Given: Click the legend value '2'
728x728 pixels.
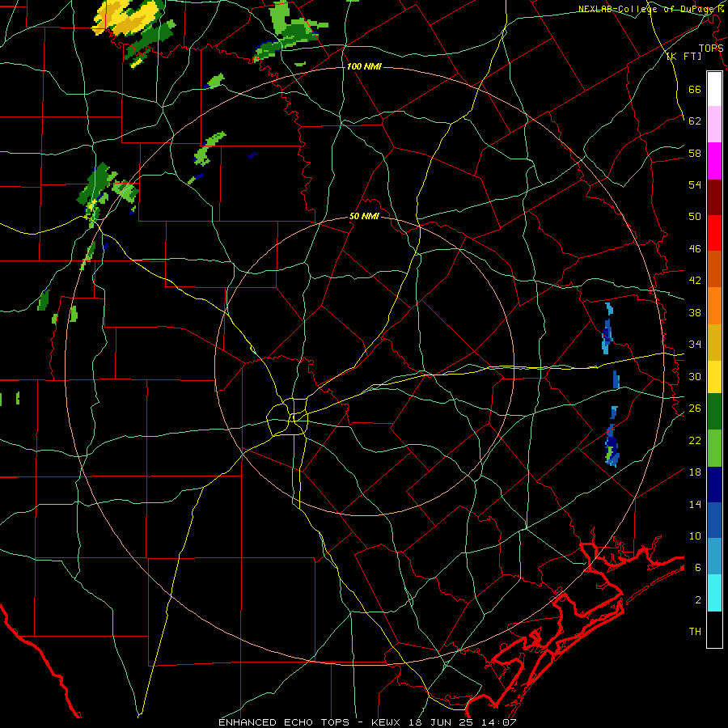Looking at the screenshot, I should pos(697,600).
